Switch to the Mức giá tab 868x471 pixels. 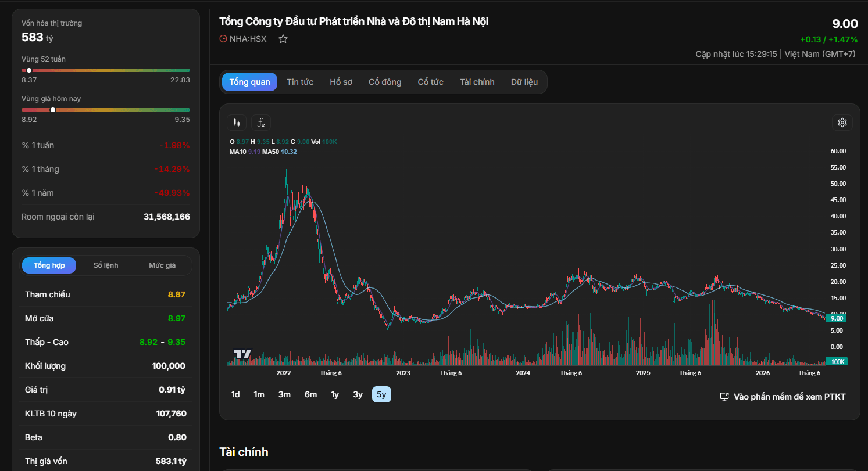pos(162,265)
